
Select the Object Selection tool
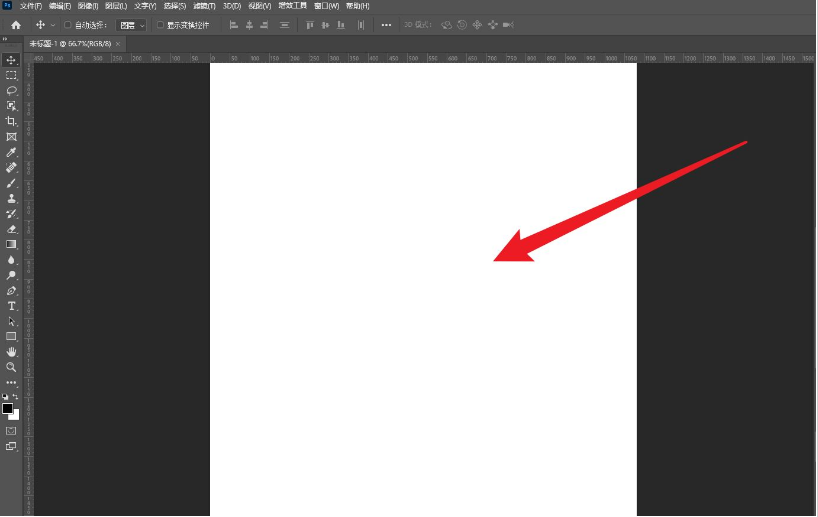click(11, 106)
